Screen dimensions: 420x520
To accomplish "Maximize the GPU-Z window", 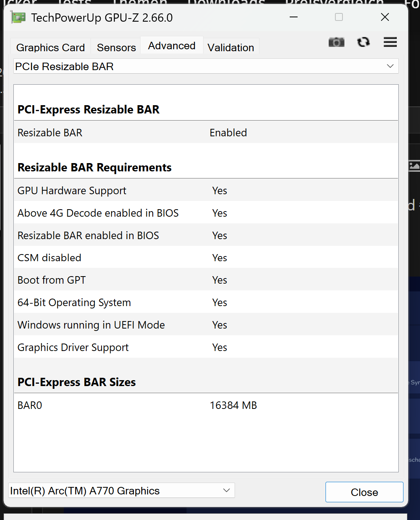I will 339,17.
